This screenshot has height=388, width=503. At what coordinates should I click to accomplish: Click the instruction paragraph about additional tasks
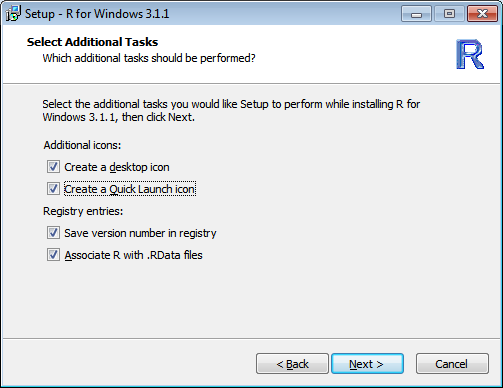tap(231, 111)
